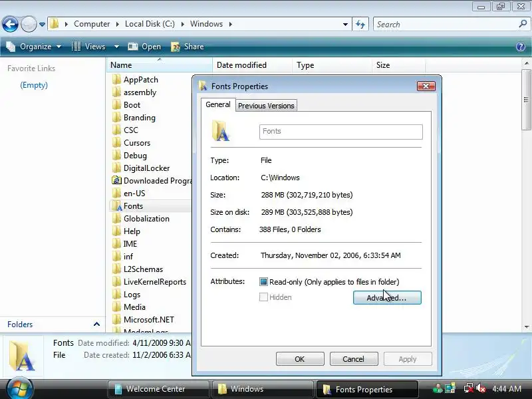Sort by the Type column header
The image size is (532, 399).
click(x=332, y=65)
